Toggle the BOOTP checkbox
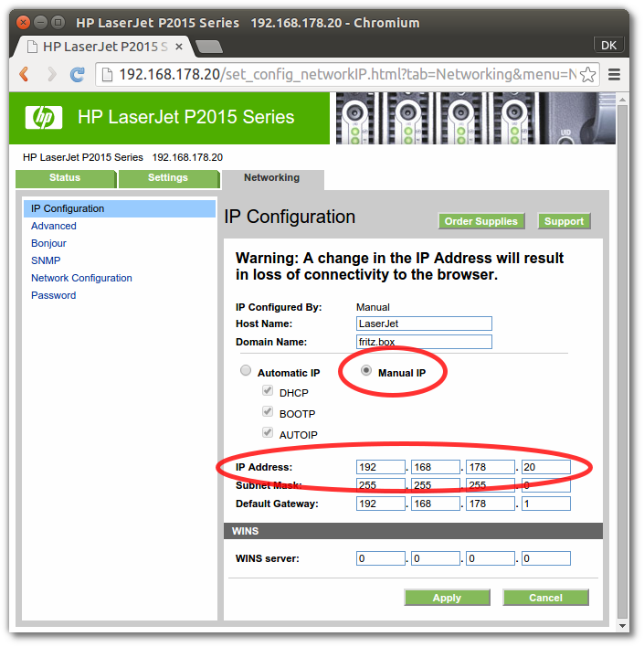 coord(268,411)
